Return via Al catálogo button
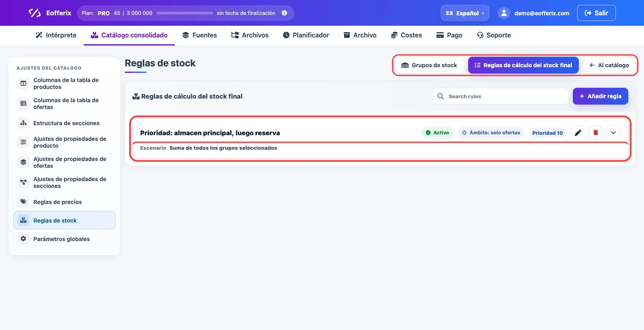Screen dimensions: 644x330 pos(609,65)
